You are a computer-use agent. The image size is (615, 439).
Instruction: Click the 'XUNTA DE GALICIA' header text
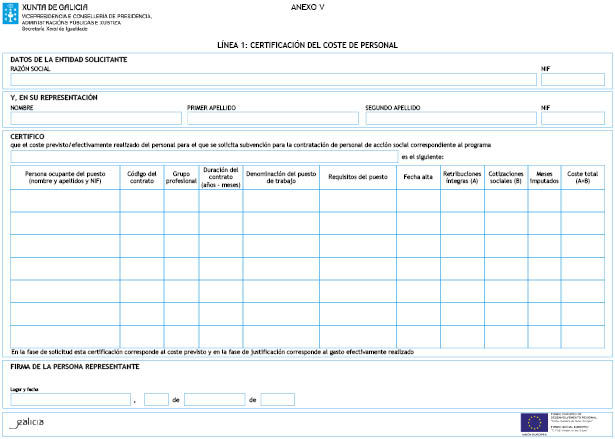tap(55, 7)
